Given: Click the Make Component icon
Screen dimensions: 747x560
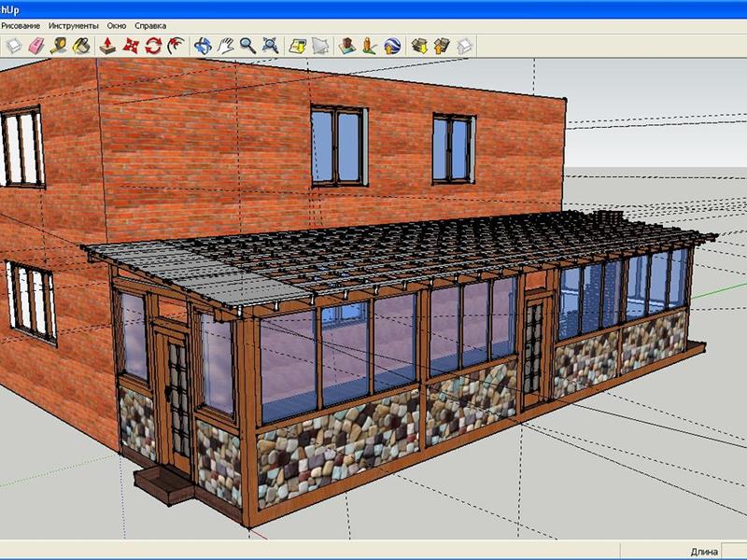Looking at the screenshot, I should [x=14, y=45].
